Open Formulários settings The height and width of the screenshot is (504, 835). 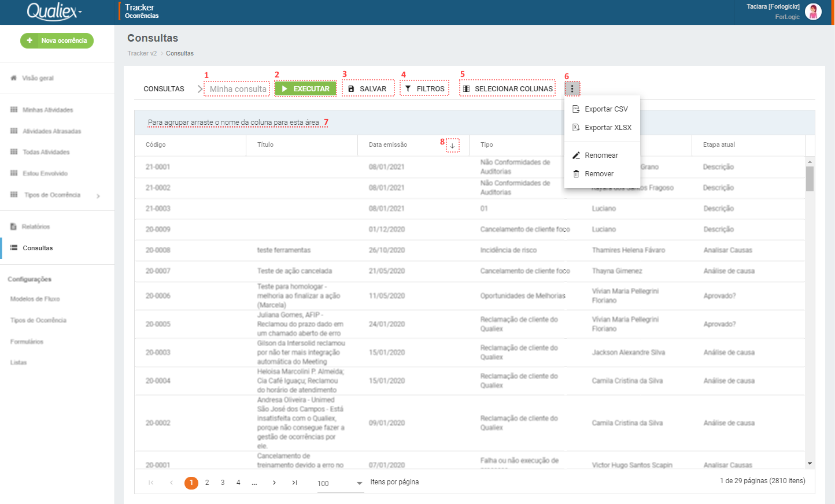coord(27,342)
